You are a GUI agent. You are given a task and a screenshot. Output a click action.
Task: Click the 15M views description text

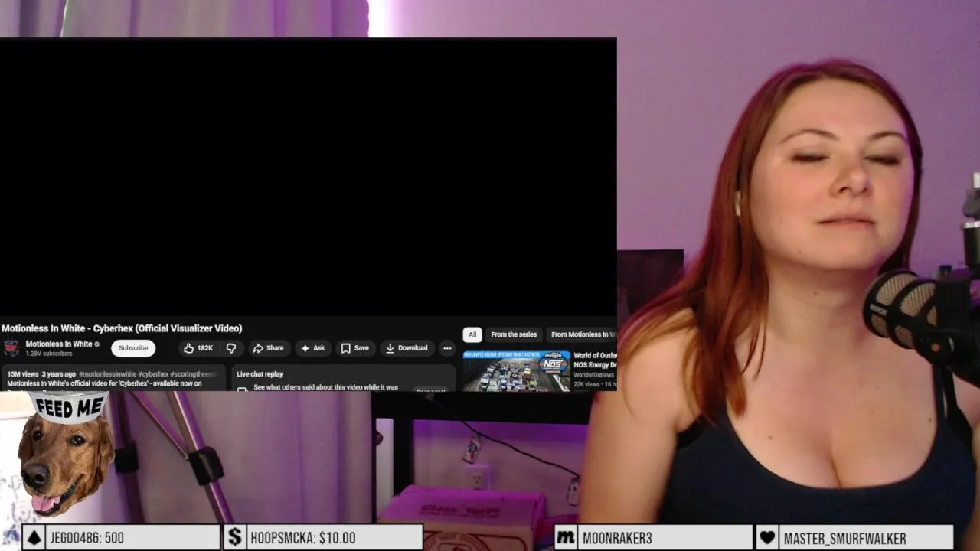click(x=23, y=374)
